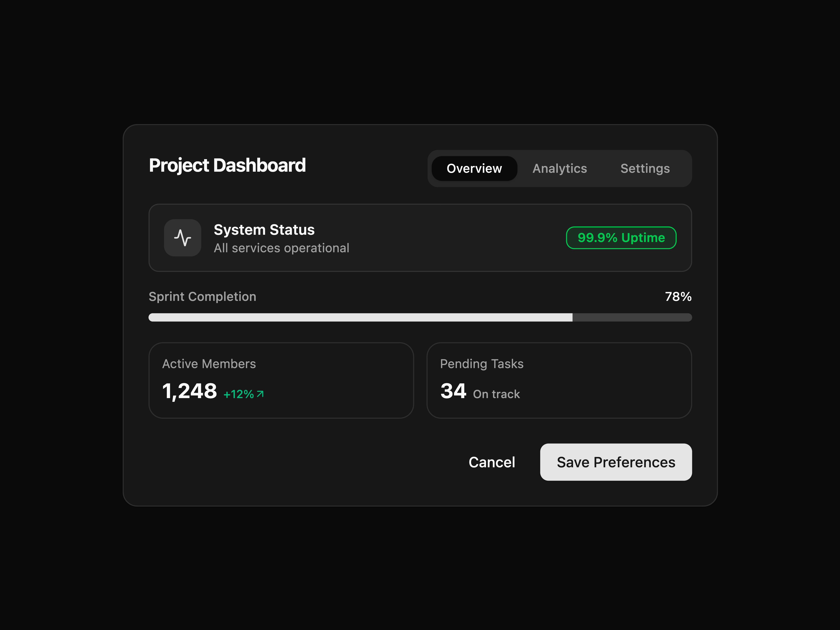Click the 99.9% Uptime badge
The height and width of the screenshot is (630, 840).
(x=621, y=238)
